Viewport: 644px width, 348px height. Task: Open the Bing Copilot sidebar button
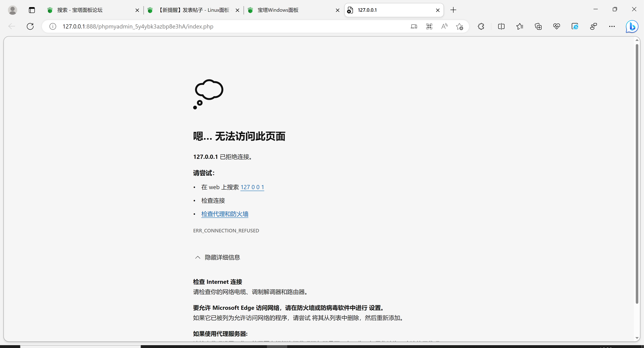tap(632, 26)
